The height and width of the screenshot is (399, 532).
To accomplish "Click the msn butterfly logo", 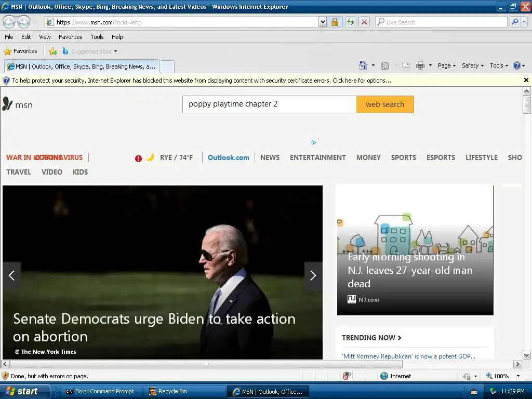I will pyautogui.click(x=18, y=104).
